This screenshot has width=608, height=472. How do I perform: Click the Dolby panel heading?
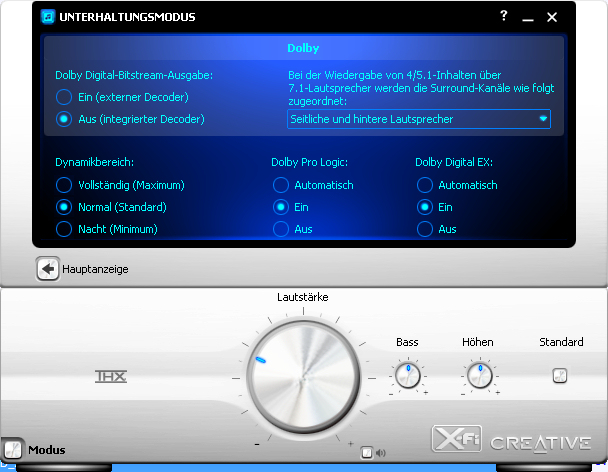[x=303, y=48]
